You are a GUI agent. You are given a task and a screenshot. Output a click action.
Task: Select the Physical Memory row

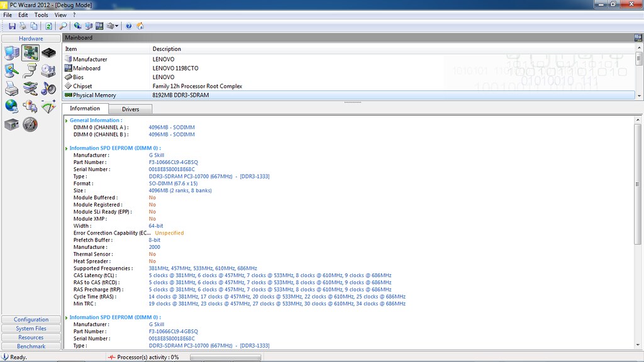pyautogui.click(x=349, y=96)
